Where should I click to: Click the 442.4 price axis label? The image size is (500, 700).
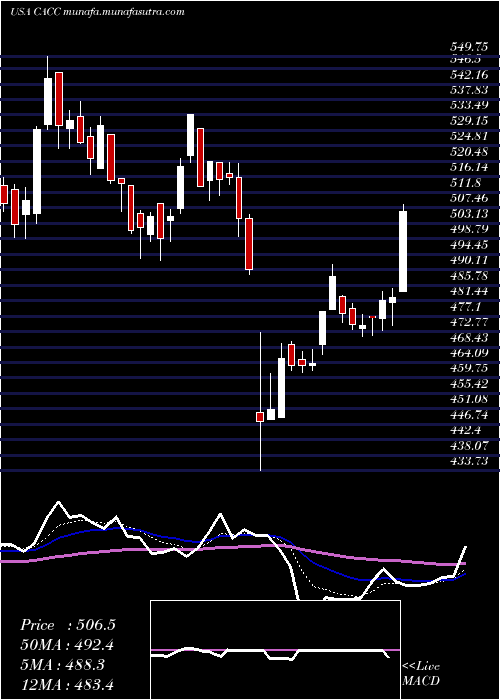pyautogui.click(x=465, y=430)
